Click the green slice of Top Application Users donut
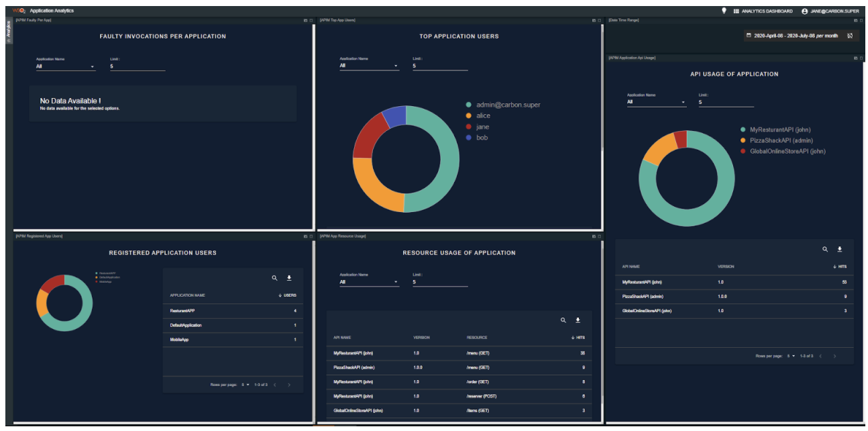 (449, 158)
